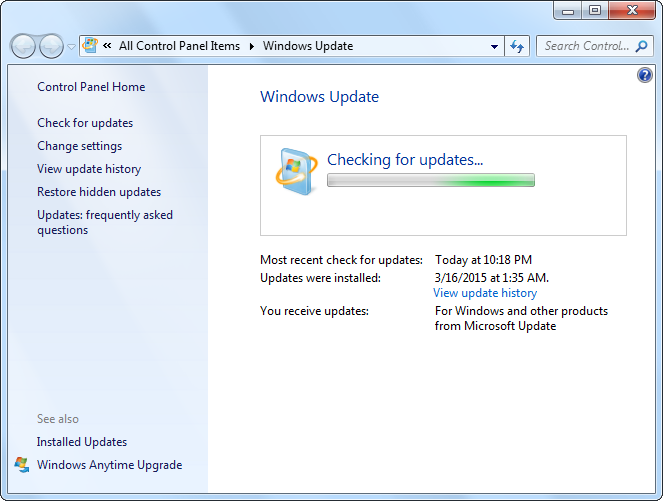Viewport: 663px width, 501px height.
Task: Click View update history link under install date
Action: coord(485,293)
